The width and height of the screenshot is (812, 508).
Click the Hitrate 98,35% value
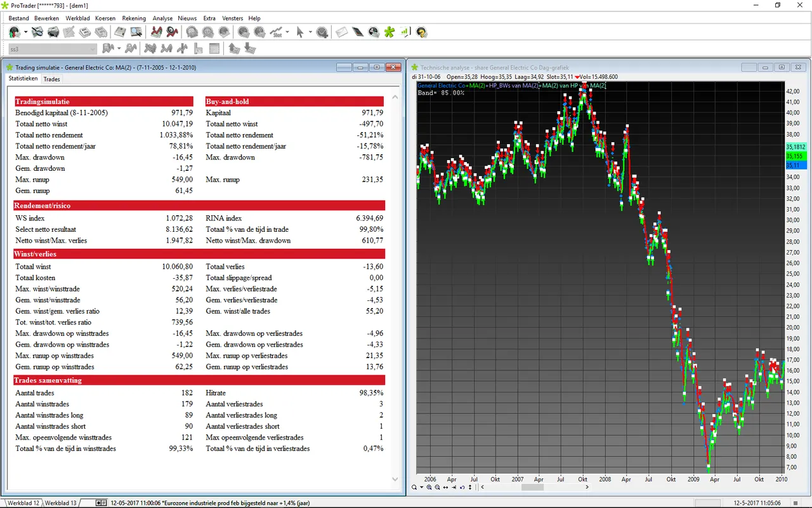[371, 393]
